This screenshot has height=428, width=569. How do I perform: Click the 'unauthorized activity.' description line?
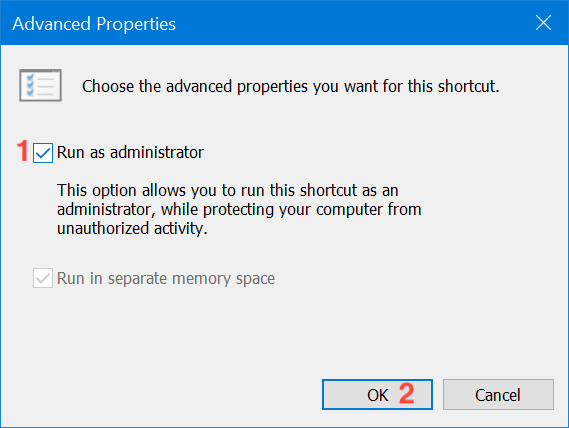[x=132, y=228]
